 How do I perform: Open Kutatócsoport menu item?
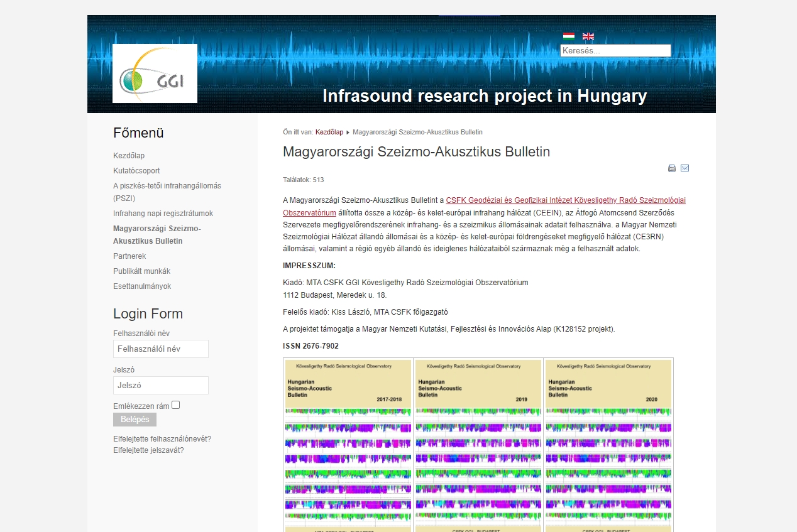(x=136, y=171)
